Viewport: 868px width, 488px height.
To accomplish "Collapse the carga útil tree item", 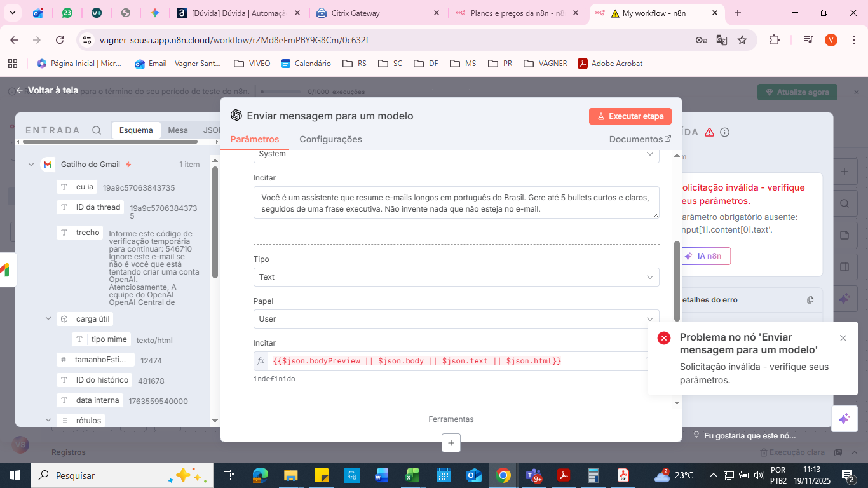I will point(48,318).
